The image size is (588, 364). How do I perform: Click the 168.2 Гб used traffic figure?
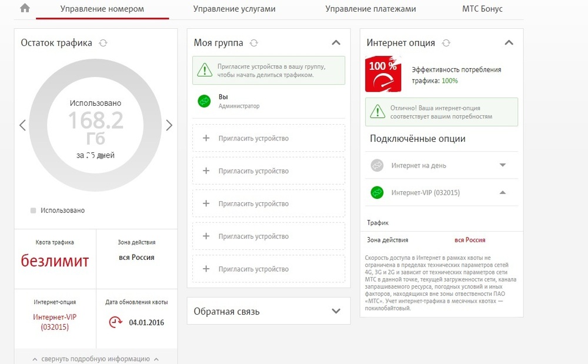coord(96,128)
